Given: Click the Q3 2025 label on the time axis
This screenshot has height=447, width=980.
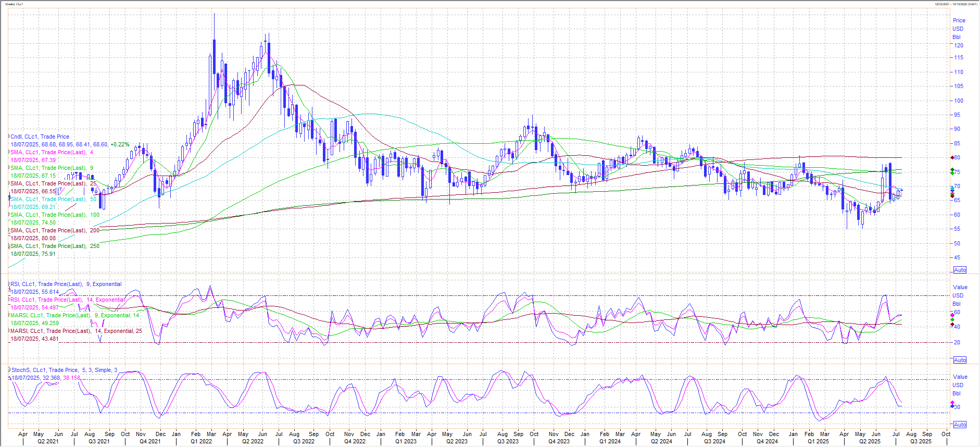Looking at the screenshot, I should 921,441.
